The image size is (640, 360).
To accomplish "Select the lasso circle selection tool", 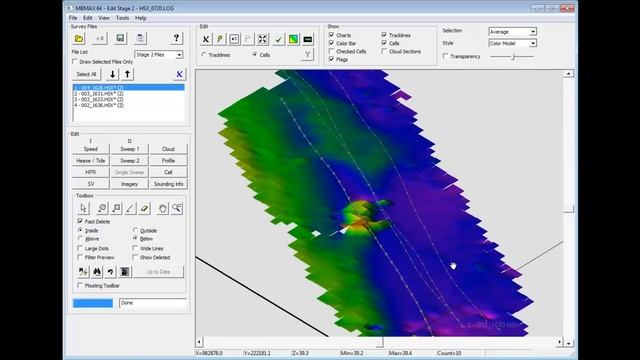I will (102, 208).
